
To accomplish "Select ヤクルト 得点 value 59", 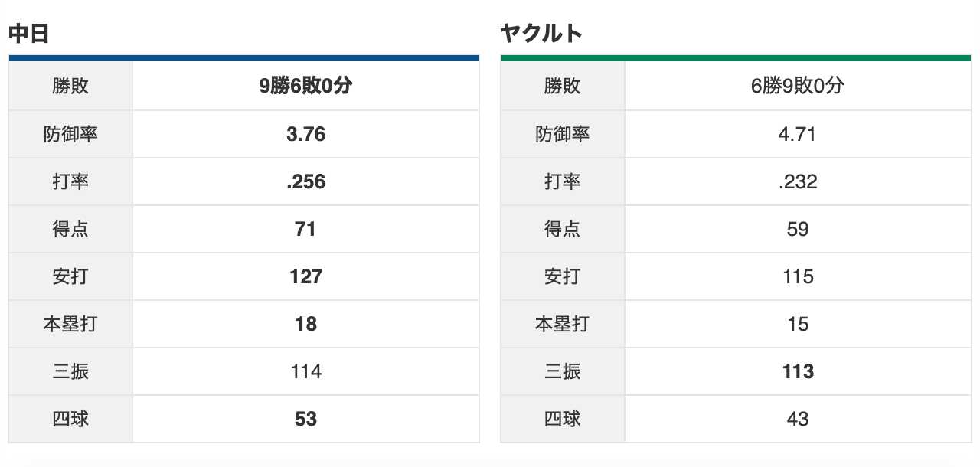I will click(x=798, y=229).
